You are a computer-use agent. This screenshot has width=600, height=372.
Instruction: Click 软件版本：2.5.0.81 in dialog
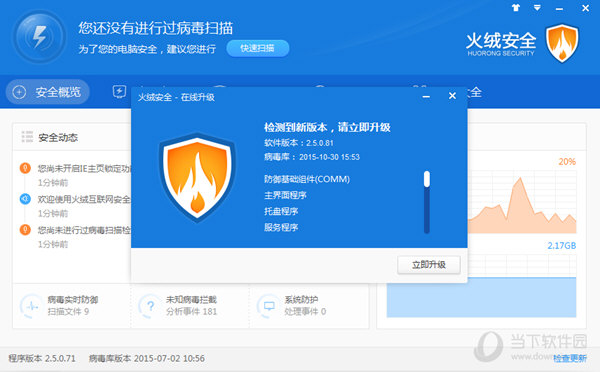point(299,143)
